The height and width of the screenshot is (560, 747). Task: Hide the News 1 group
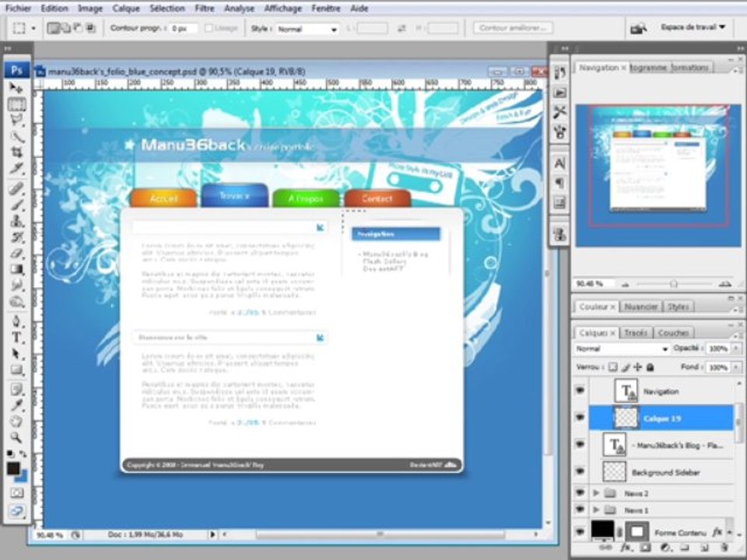[580, 509]
